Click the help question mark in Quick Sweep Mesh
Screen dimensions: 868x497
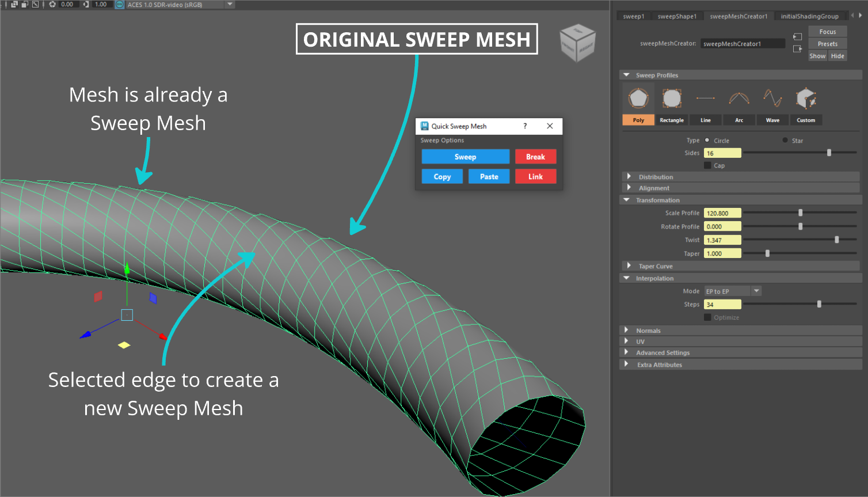click(x=525, y=126)
